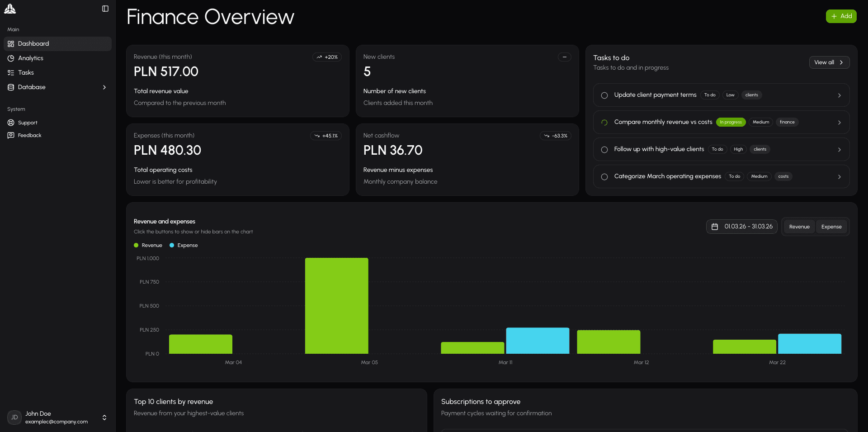Click the Add button
Screen dimensions: 868x432
(841, 16)
